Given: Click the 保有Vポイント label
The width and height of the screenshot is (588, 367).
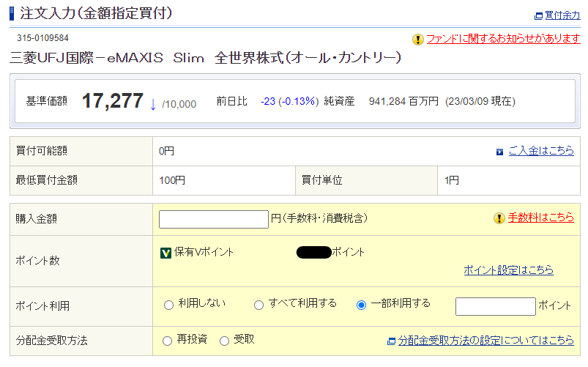Looking at the screenshot, I should tap(204, 252).
